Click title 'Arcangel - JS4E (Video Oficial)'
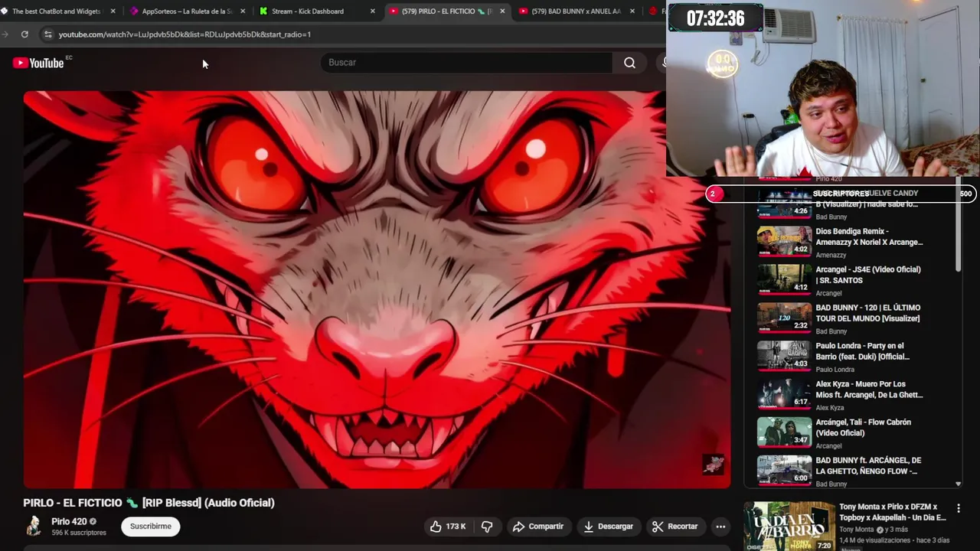The height and width of the screenshot is (551, 980). [x=868, y=275]
